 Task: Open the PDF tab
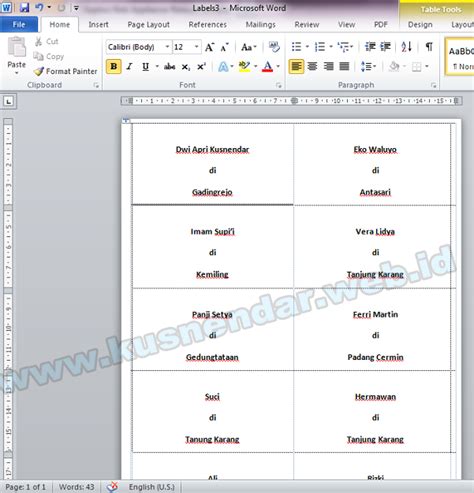(381, 24)
